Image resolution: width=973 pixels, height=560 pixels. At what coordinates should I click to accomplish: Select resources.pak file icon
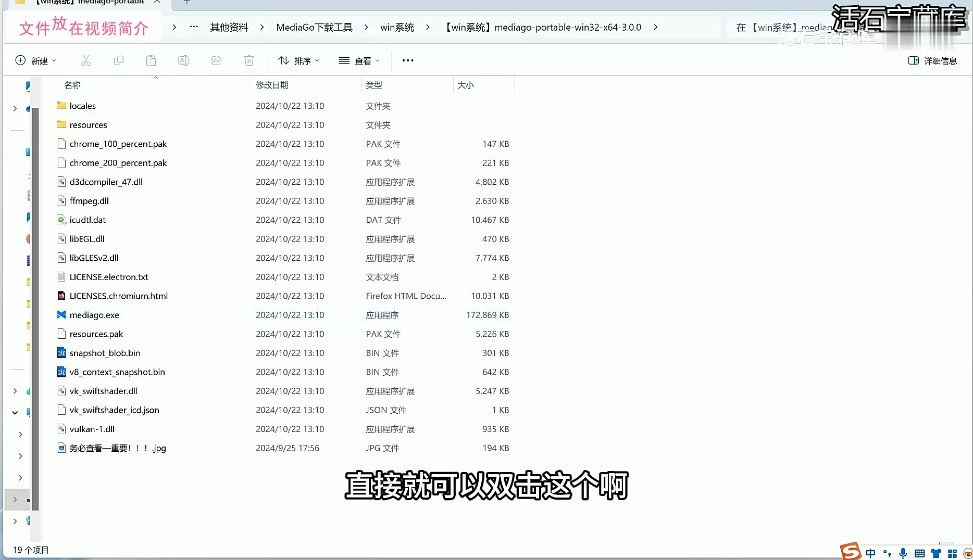coord(61,334)
